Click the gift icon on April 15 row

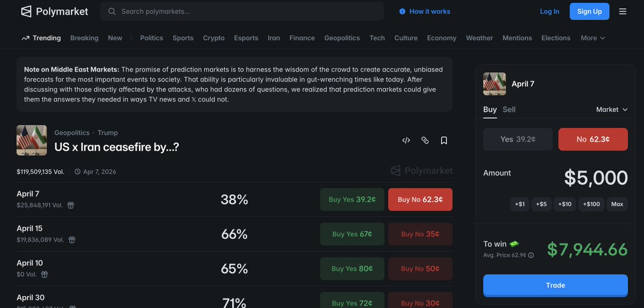[x=72, y=240]
